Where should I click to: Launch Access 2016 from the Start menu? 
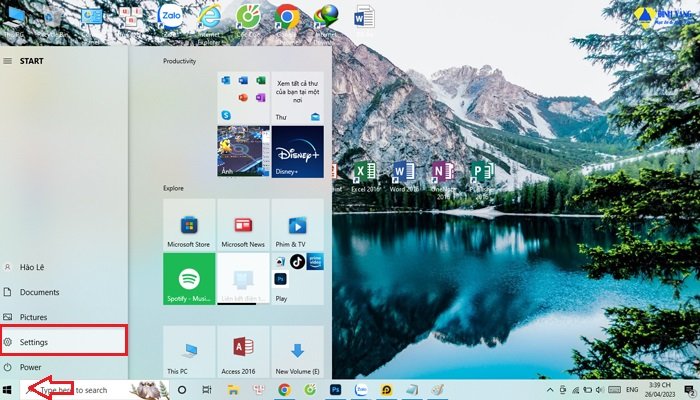point(243,351)
